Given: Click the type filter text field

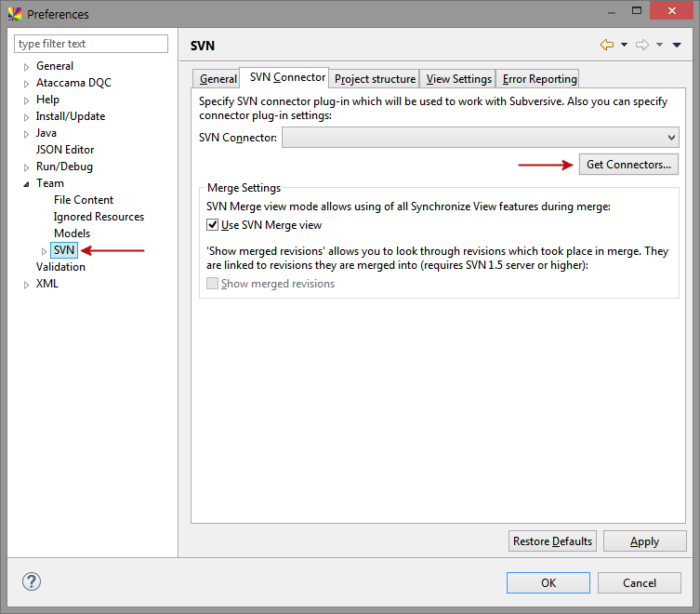Looking at the screenshot, I should pos(91,44).
